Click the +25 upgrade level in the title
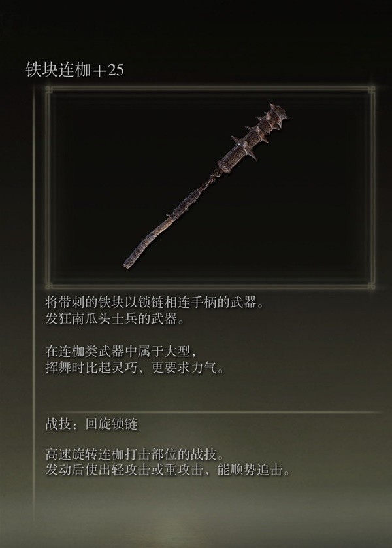392x548 pixels. [x=108, y=70]
